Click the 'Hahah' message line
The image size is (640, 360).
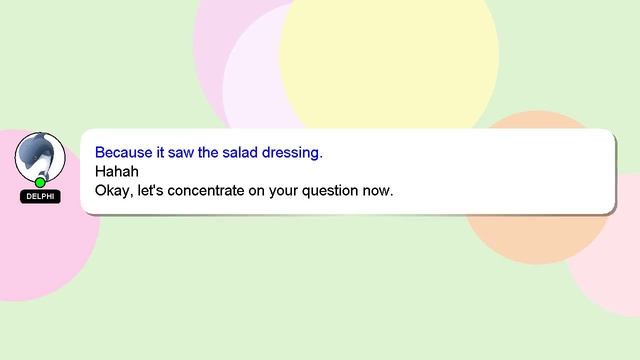[117, 171]
